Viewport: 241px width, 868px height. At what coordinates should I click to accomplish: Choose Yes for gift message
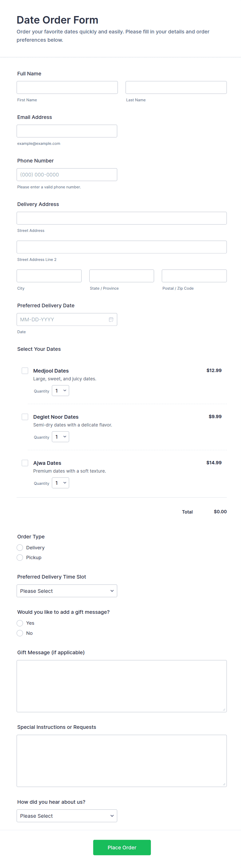20,623
